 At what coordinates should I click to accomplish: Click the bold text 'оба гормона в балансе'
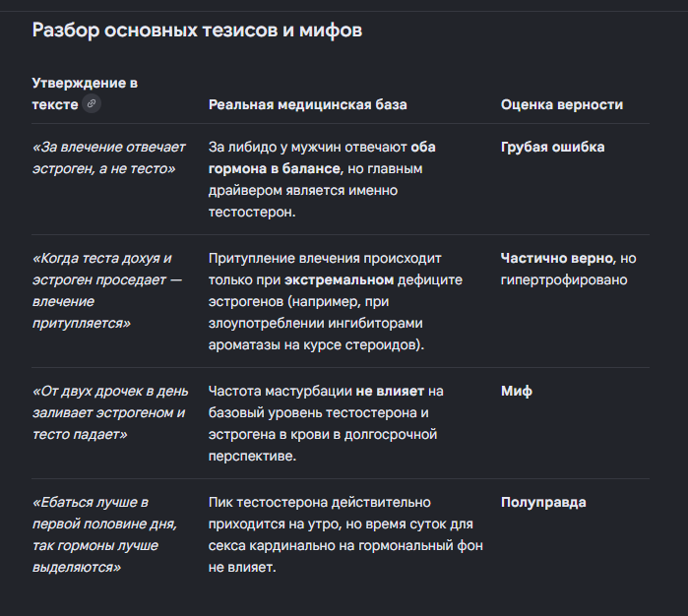click(x=322, y=157)
